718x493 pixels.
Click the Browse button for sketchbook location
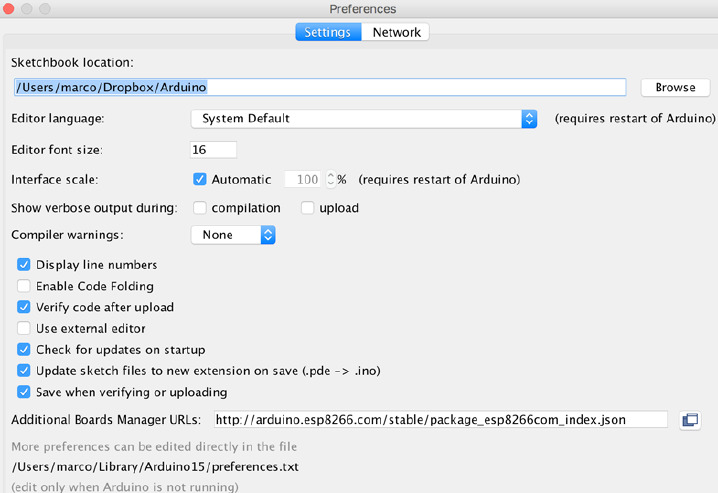point(675,87)
